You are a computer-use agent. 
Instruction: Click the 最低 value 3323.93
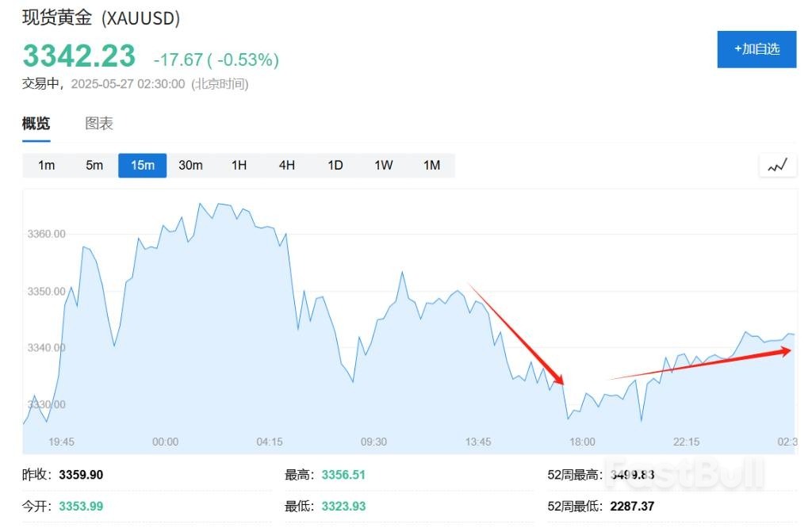(343, 506)
